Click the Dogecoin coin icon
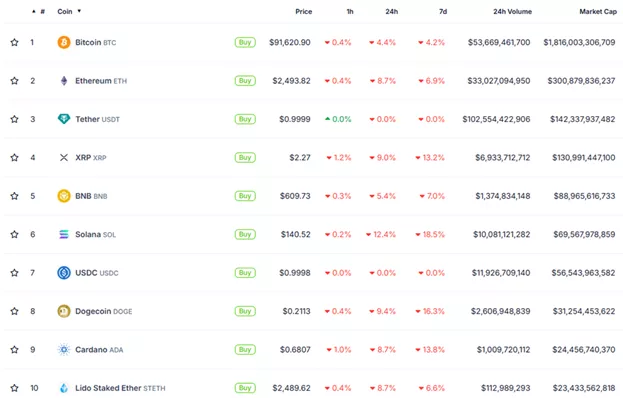623x398 pixels. point(64,311)
